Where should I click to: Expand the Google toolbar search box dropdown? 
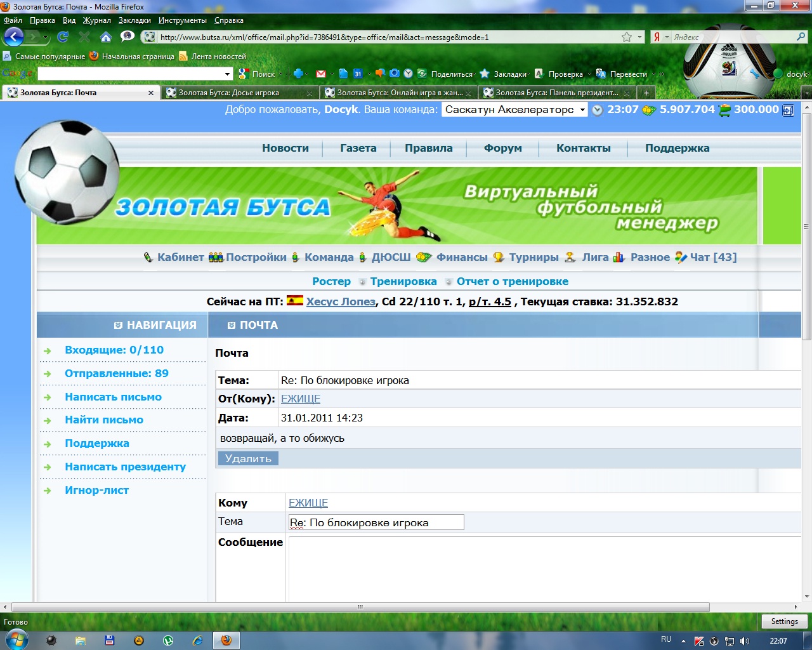pyautogui.click(x=228, y=74)
